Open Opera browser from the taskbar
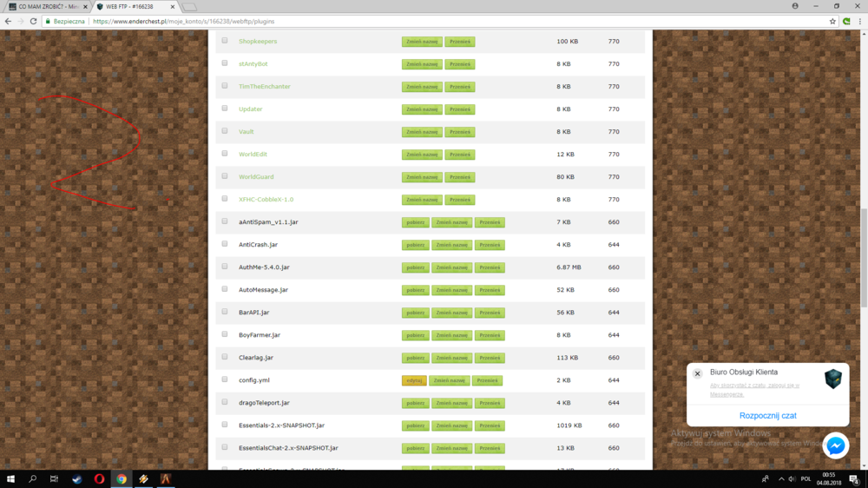The height and width of the screenshot is (488, 868). 99,478
